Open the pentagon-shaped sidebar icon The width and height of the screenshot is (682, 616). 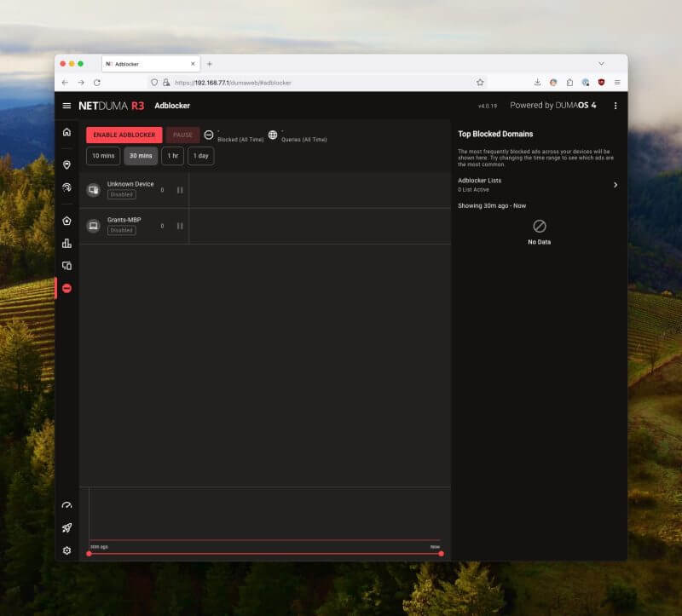coord(66,221)
